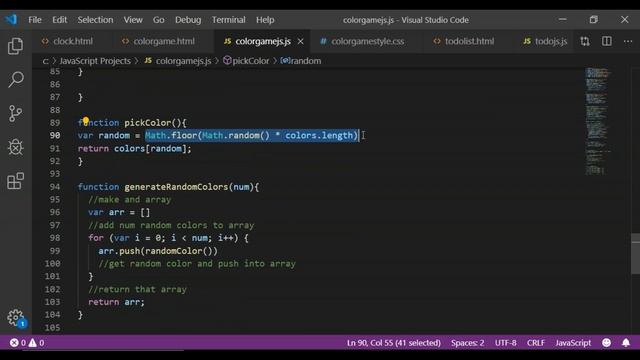Open notifications bell in status bar
The image size is (640, 360).
[626, 343]
